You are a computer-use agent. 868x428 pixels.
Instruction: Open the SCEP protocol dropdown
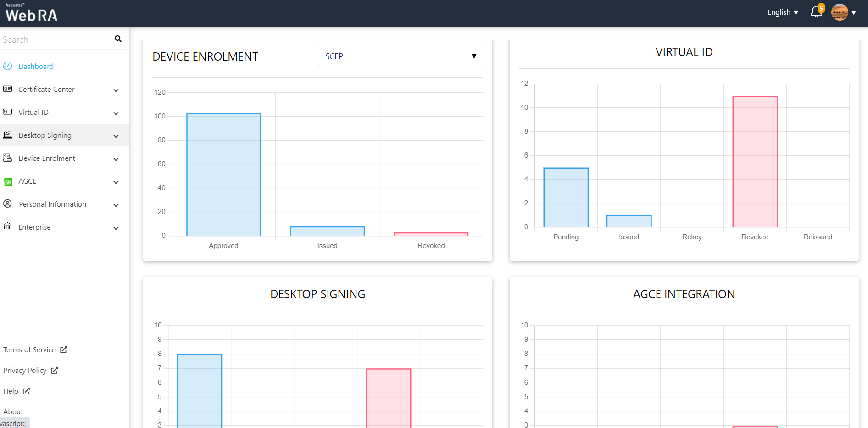400,56
